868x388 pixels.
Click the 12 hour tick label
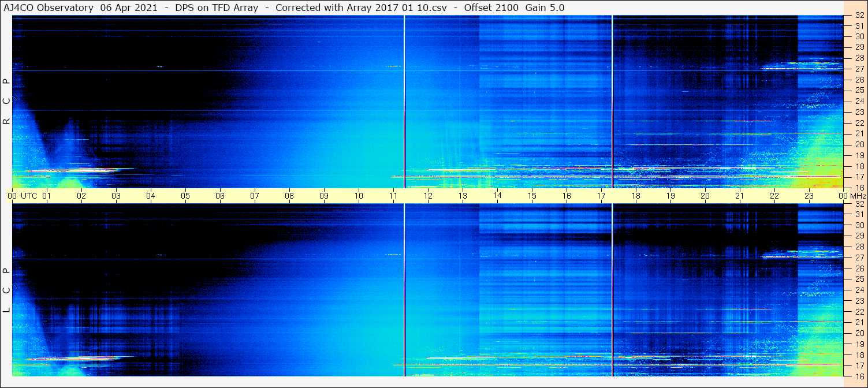tap(428, 196)
